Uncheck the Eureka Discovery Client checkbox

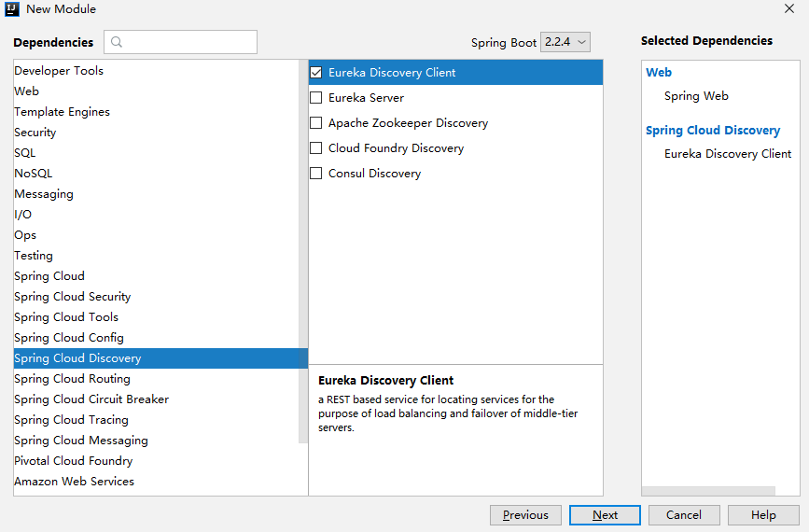pos(315,73)
